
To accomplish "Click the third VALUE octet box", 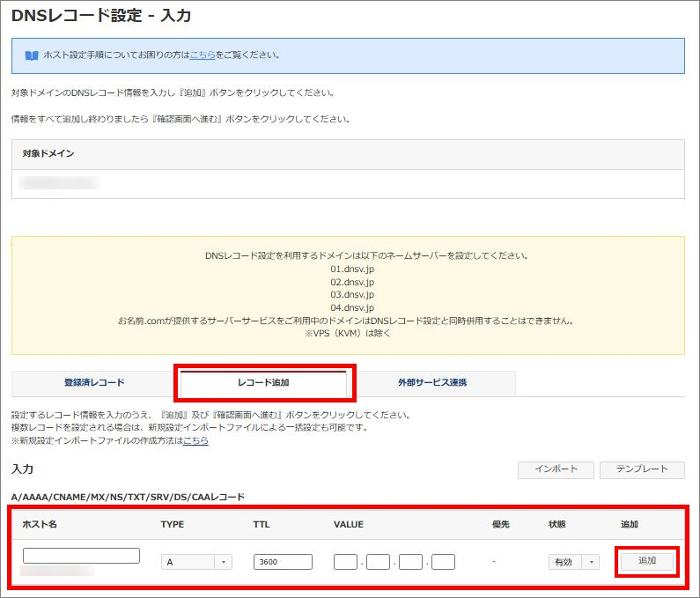I will [x=410, y=562].
